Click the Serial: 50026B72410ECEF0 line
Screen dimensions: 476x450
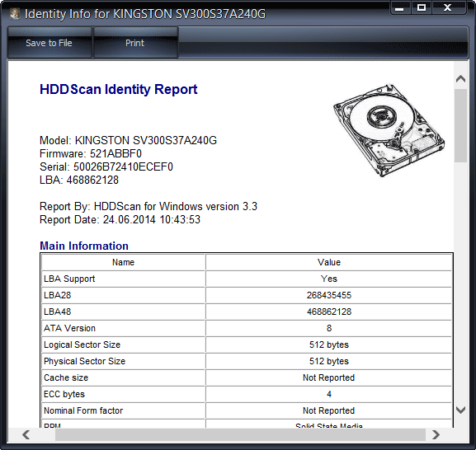tap(106, 166)
